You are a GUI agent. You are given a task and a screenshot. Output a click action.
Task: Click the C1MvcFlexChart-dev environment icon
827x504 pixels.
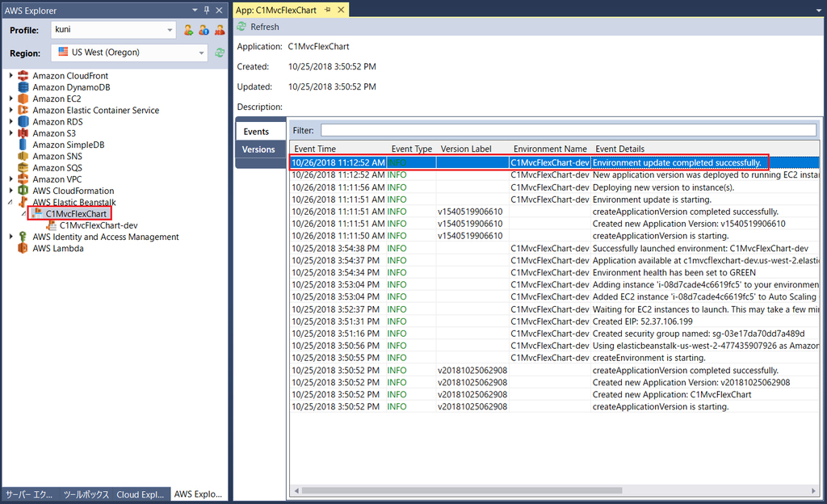(x=52, y=225)
